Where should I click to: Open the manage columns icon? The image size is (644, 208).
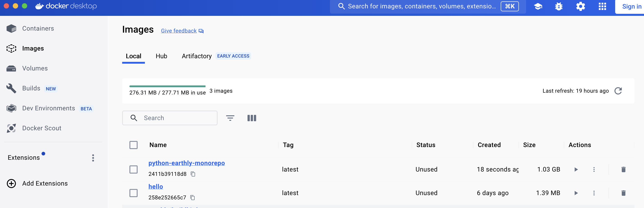pyautogui.click(x=252, y=118)
